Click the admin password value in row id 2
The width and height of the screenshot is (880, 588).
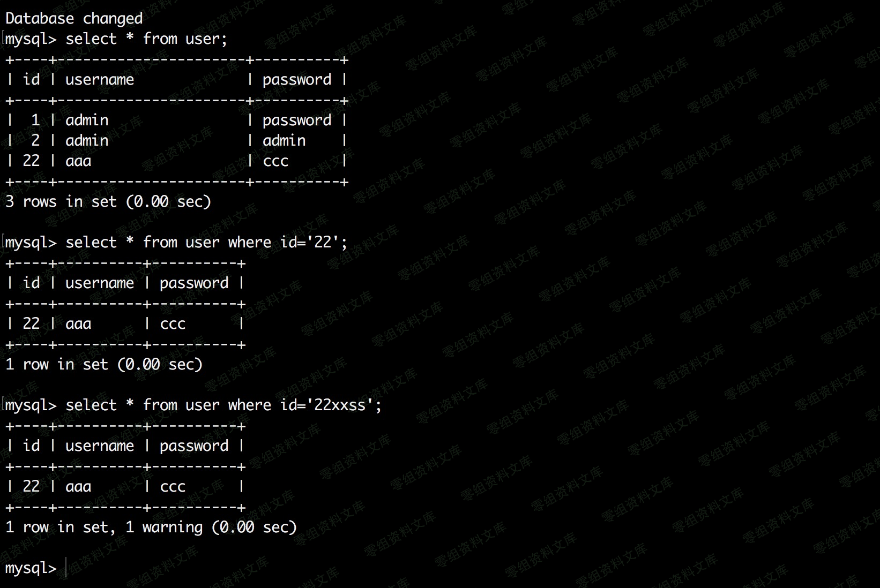284,140
